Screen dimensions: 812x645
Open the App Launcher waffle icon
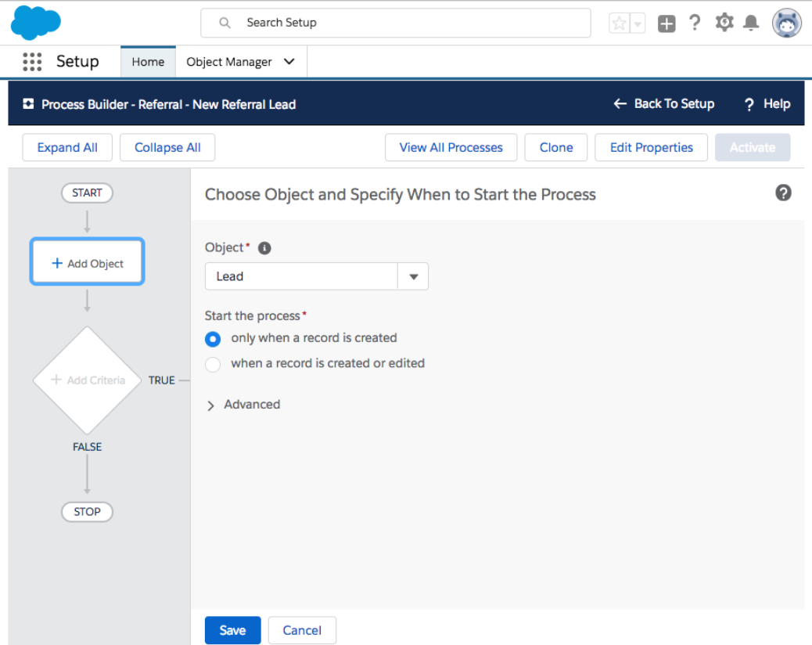32,61
